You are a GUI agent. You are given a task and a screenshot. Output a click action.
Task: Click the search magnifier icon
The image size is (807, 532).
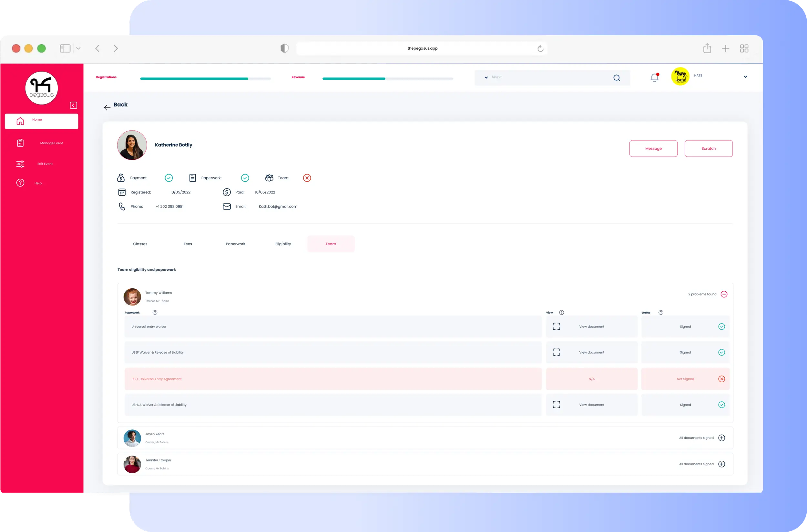[617, 78]
